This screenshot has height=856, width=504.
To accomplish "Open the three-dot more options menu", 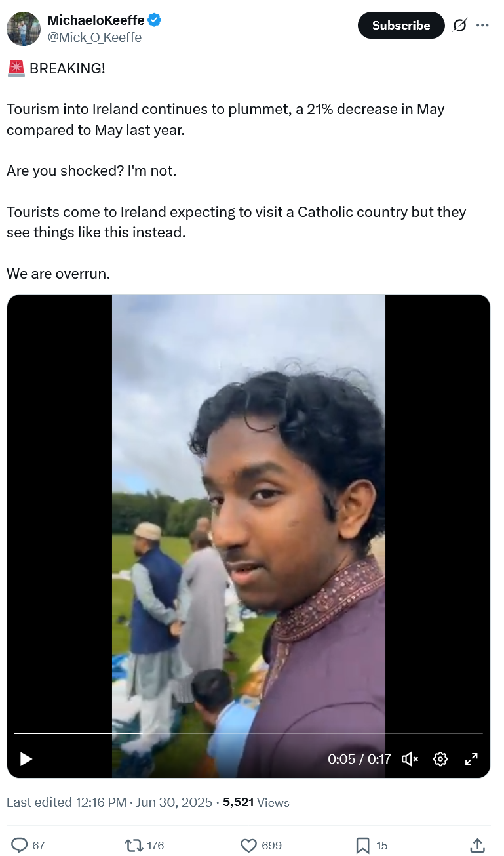I will tap(482, 26).
